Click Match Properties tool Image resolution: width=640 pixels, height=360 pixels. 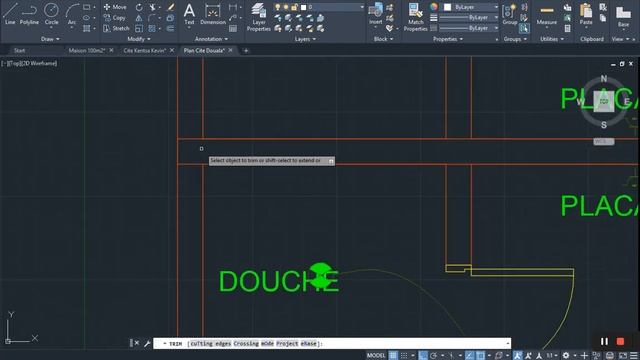point(416,17)
